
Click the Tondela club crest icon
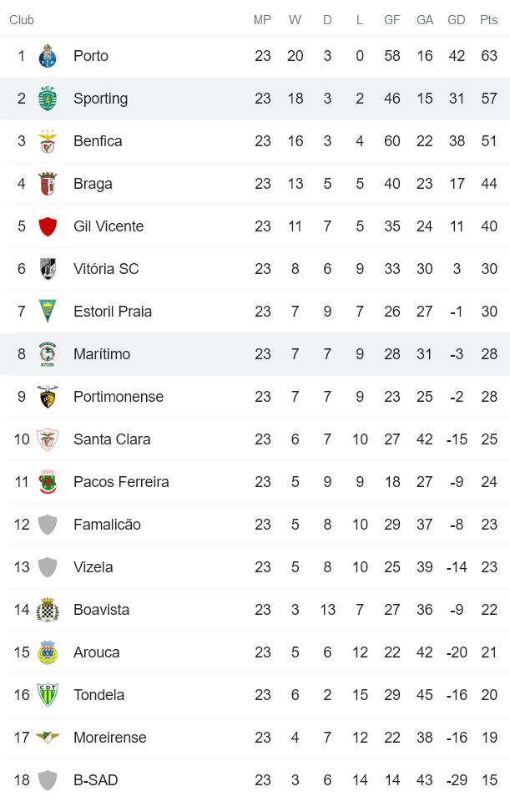(48, 695)
